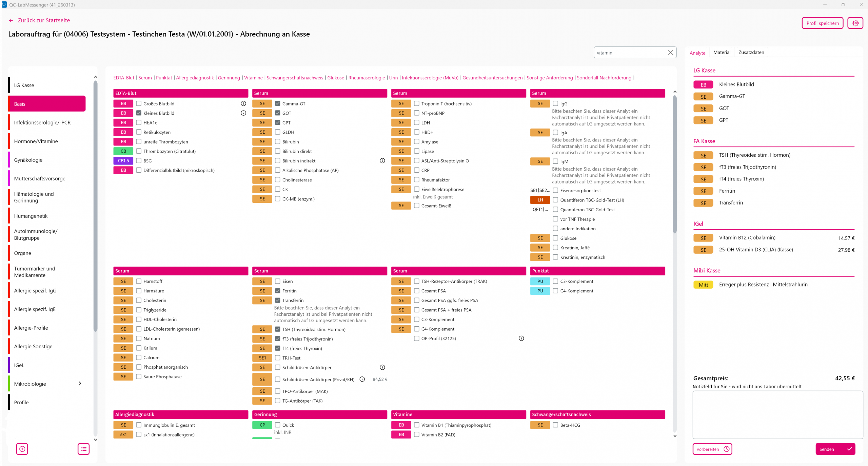Open info icon for Bilirubin indirekt
Viewport: 868px width, 466px height.
tap(382, 161)
